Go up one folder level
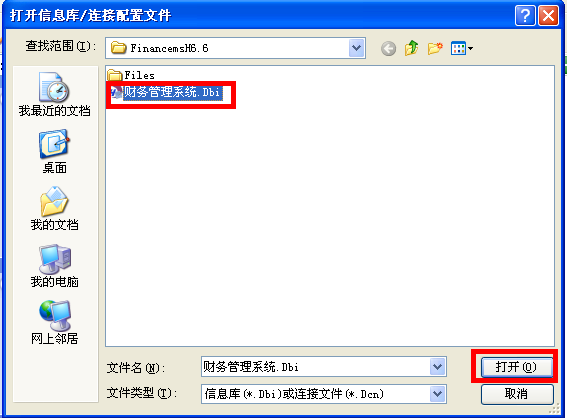 412,48
